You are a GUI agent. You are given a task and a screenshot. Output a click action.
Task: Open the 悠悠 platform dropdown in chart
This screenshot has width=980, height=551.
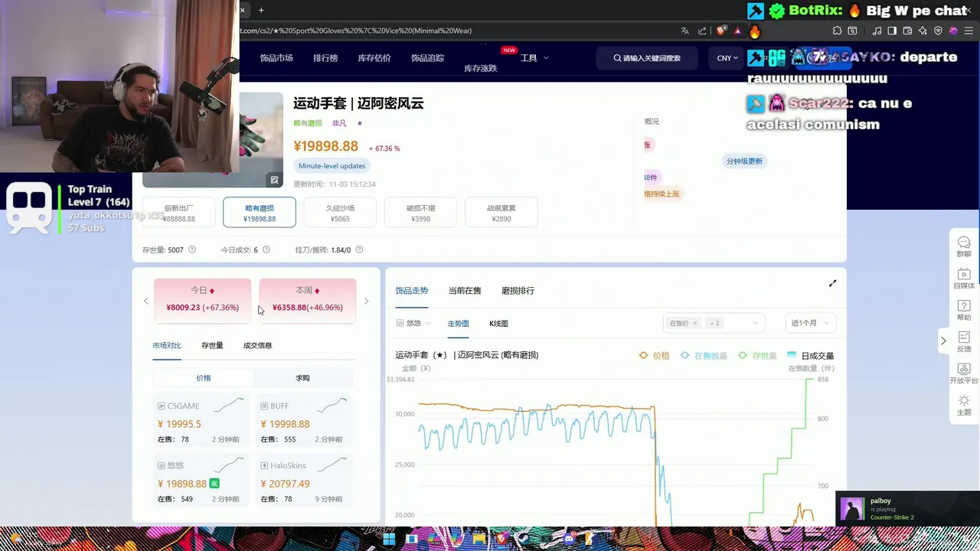pos(413,323)
